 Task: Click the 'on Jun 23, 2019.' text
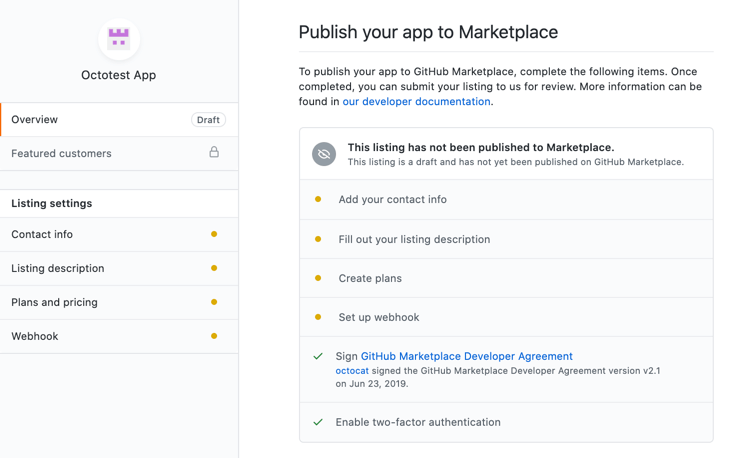(372, 384)
